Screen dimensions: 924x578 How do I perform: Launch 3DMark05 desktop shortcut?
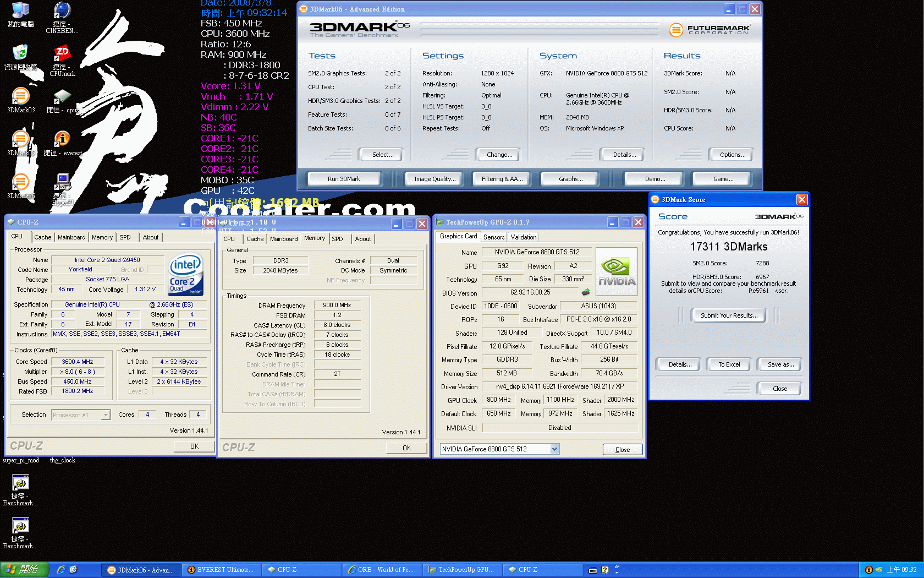[x=20, y=143]
